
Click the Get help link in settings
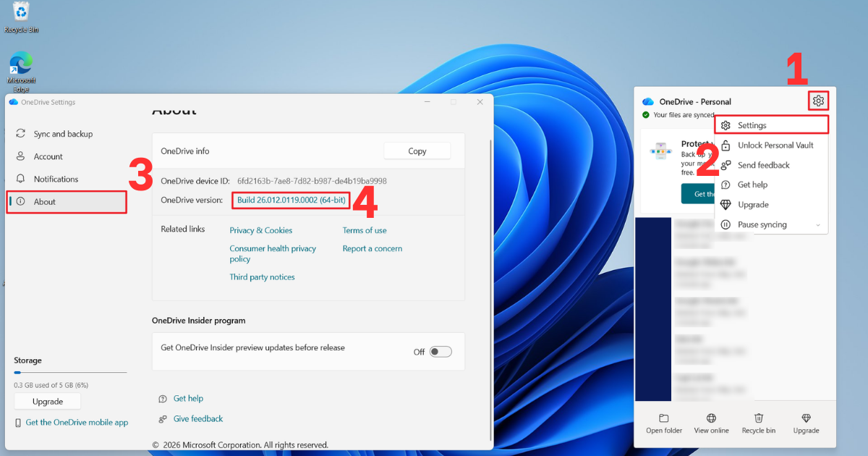coord(188,399)
